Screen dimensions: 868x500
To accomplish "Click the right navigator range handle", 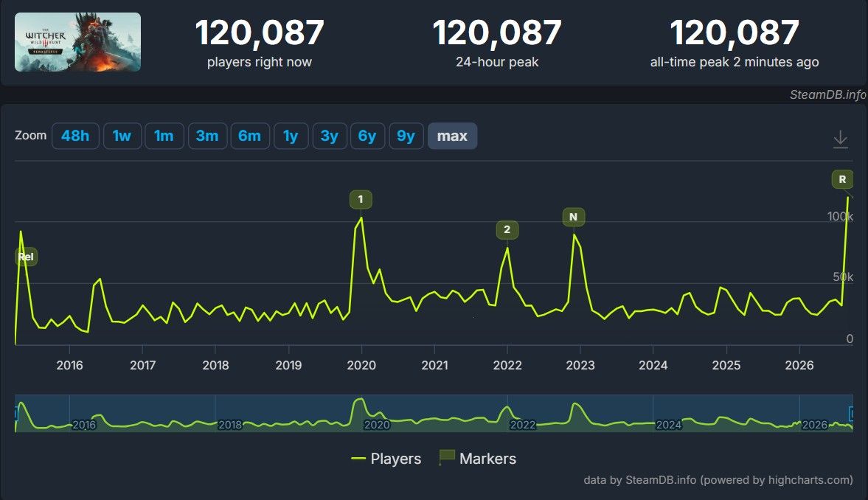I will click(852, 413).
